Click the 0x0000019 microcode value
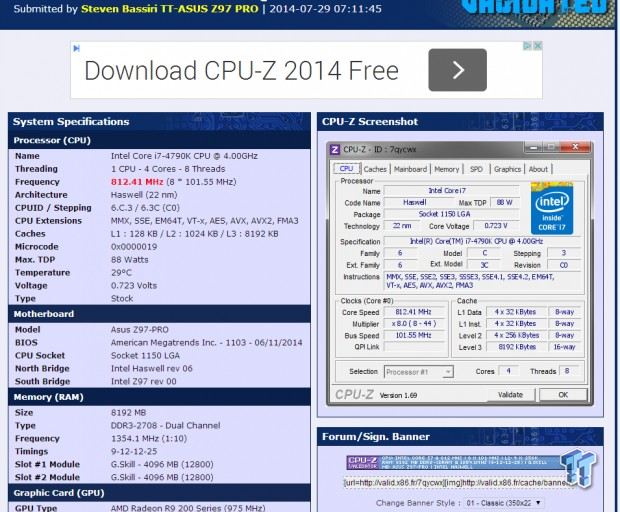The height and width of the screenshot is (512, 620). [x=134, y=247]
